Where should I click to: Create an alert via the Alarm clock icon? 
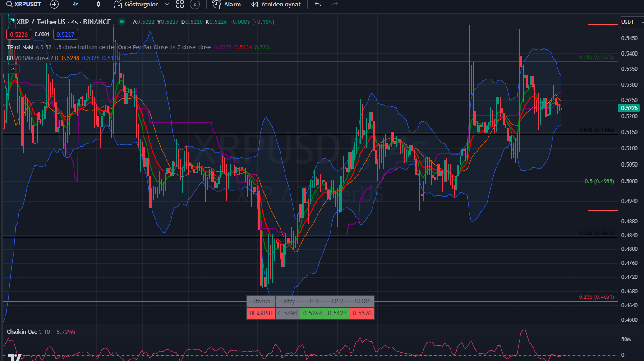tap(217, 5)
